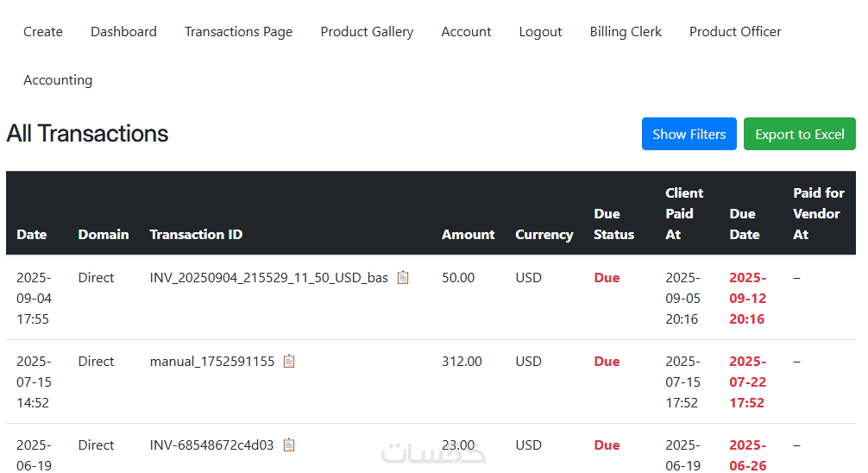The width and height of the screenshot is (868, 473).
Task: Click the Transaction ID column header
Action: tap(196, 235)
